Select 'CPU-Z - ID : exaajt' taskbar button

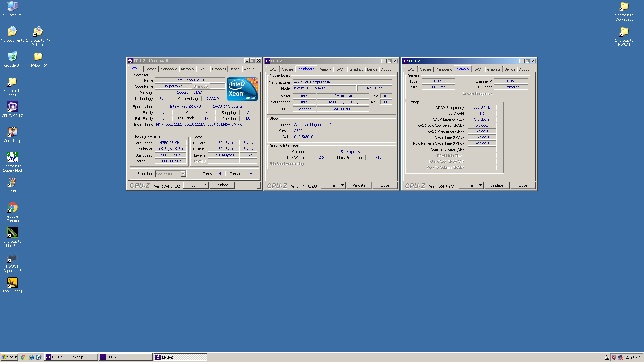tap(71, 357)
